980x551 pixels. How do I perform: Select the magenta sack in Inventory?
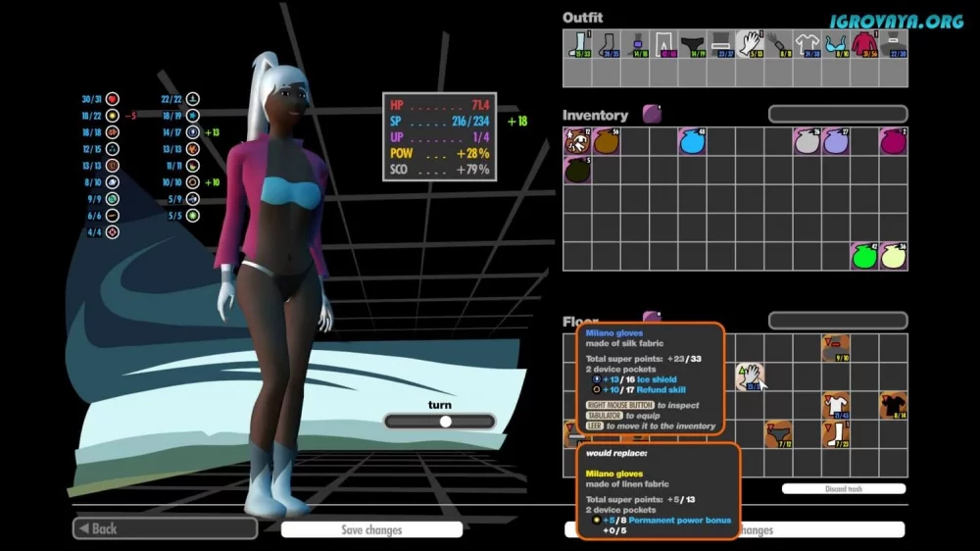click(x=893, y=141)
